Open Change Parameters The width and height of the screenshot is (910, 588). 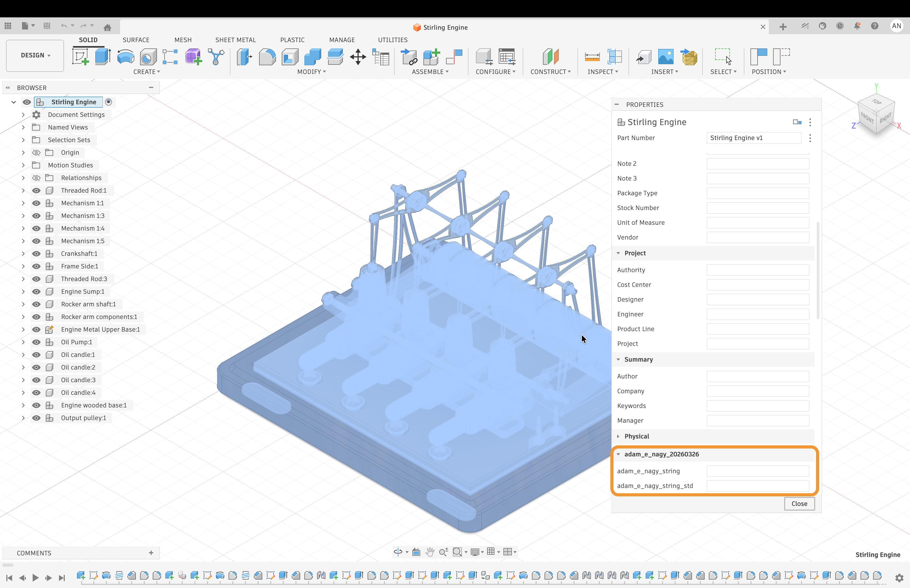pyautogui.click(x=381, y=57)
